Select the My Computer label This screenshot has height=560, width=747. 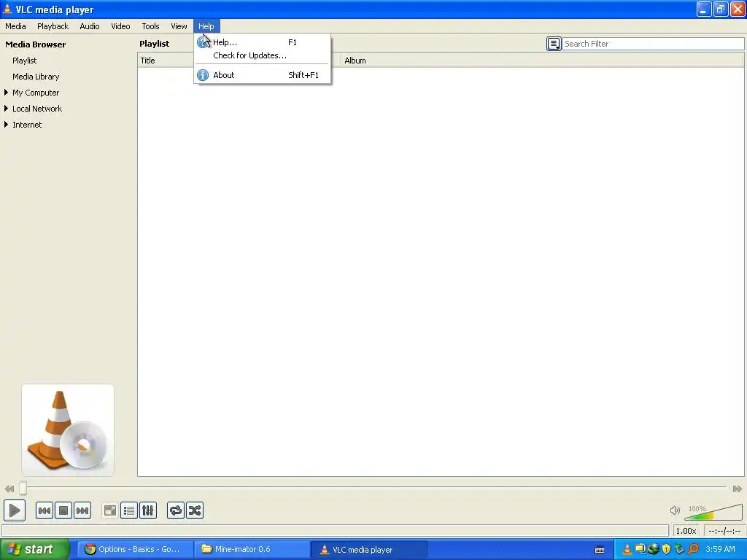(36, 93)
